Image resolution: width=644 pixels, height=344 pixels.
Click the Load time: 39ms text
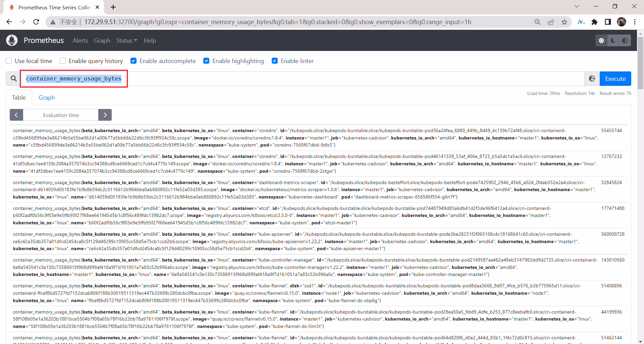click(544, 93)
